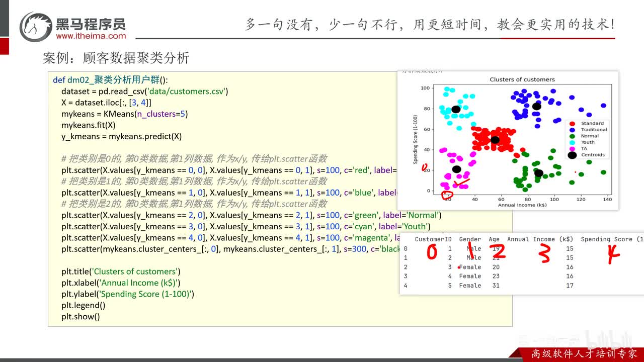The width and height of the screenshot is (644, 362).
Task: Select the plt.legend() line
Action: 84,305
